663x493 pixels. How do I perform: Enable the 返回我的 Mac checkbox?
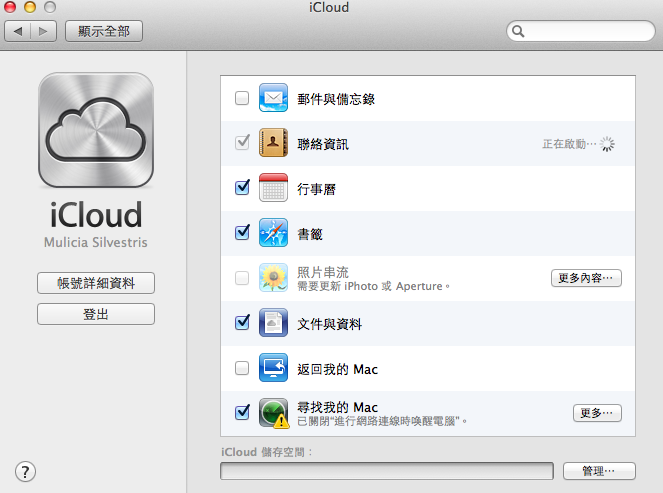click(x=242, y=368)
